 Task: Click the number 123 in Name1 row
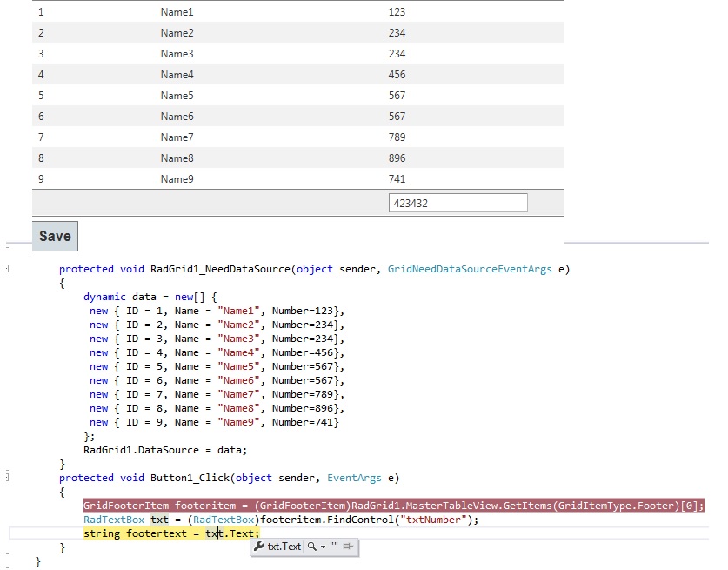(397, 12)
